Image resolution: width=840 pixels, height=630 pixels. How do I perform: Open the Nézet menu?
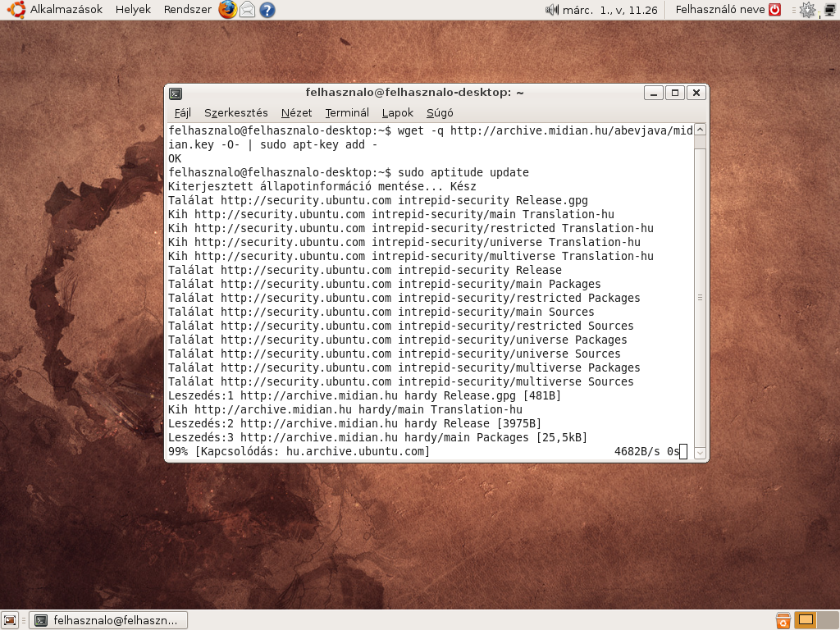tap(296, 112)
